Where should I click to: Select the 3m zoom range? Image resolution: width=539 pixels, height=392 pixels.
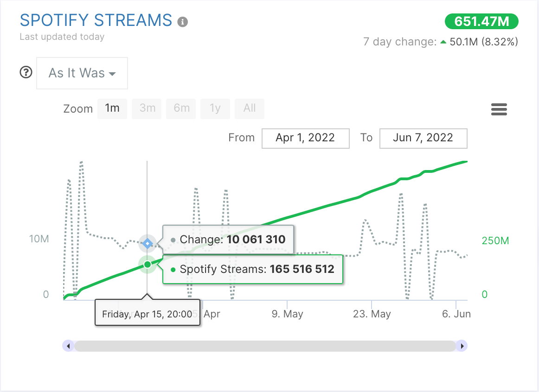[x=148, y=108]
